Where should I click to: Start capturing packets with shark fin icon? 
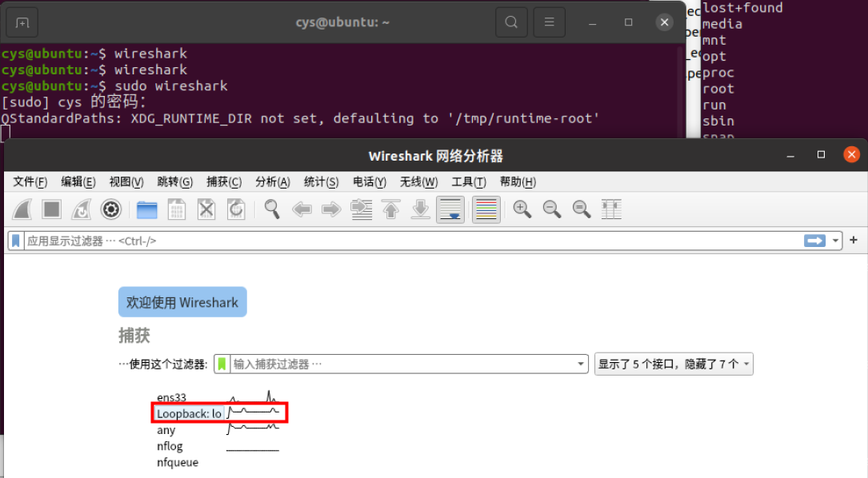coord(22,209)
